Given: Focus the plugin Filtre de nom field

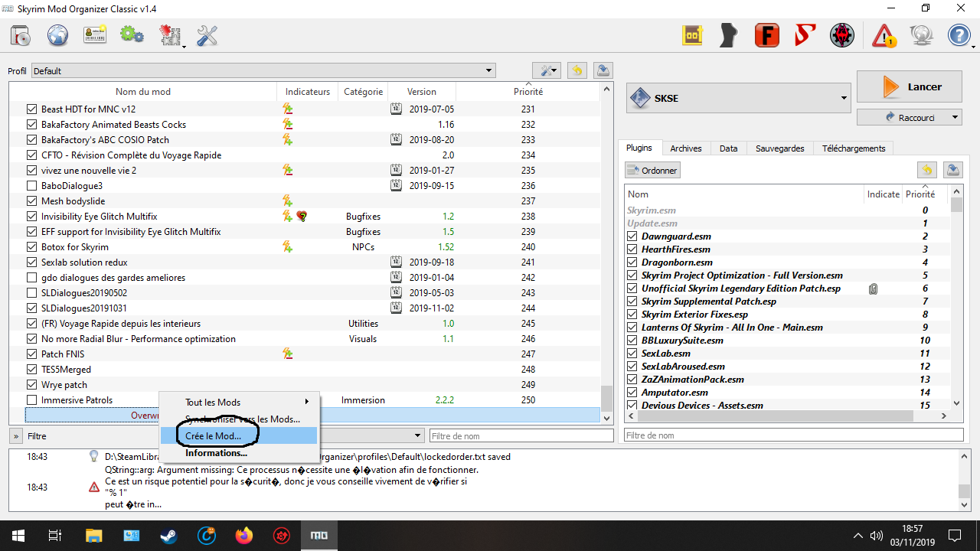Looking at the screenshot, I should 793,435.
